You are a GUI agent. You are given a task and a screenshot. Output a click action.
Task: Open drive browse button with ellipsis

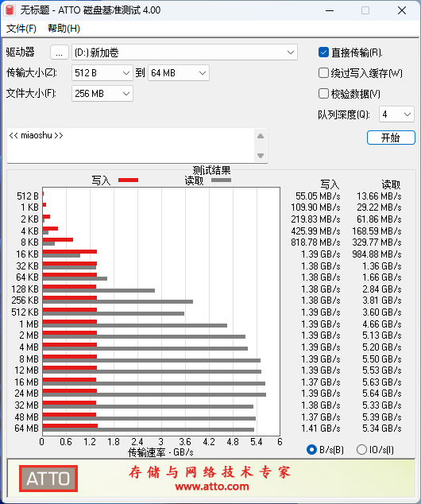click(59, 52)
